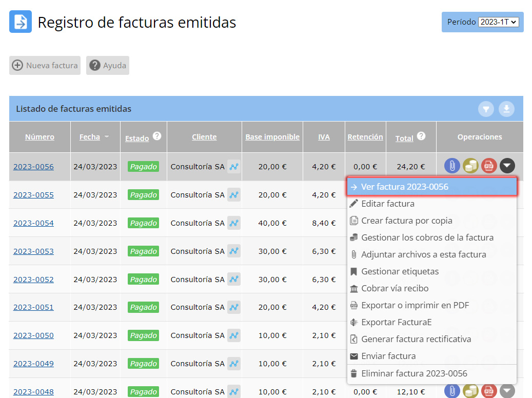Screen dimensions: 532x398
Task: Open the Período dropdown selector
Action: click(x=498, y=22)
